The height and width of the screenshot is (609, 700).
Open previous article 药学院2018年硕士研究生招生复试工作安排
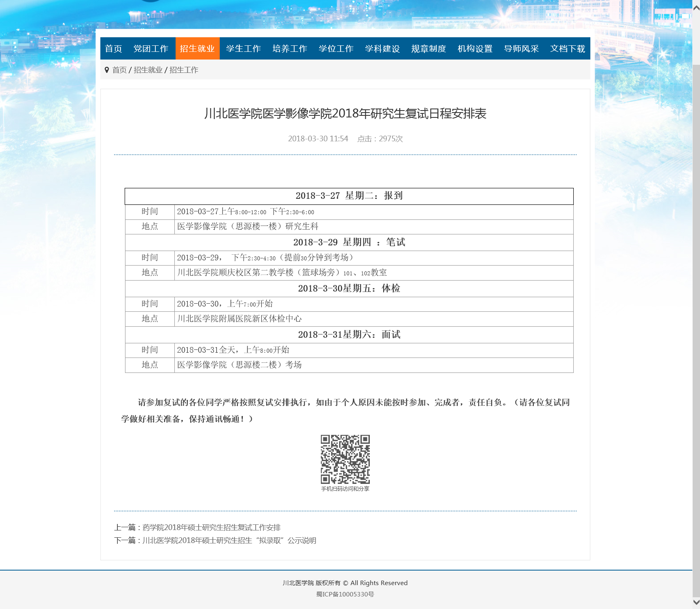(212, 527)
